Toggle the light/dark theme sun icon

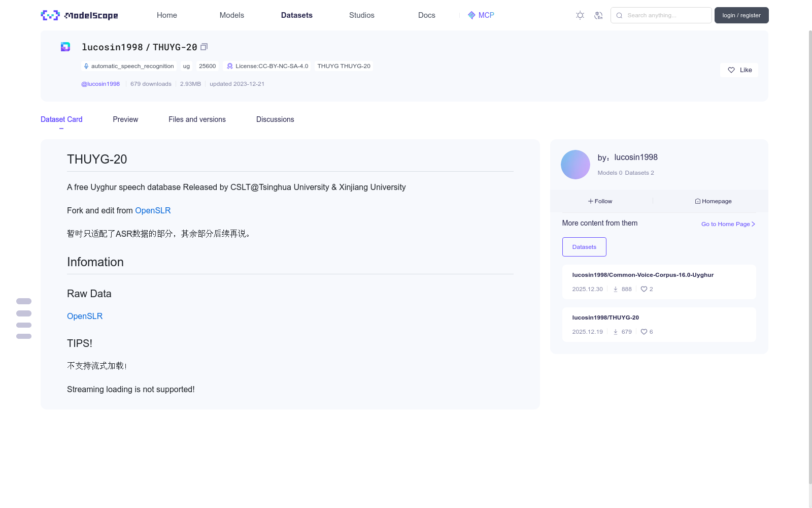tap(580, 15)
